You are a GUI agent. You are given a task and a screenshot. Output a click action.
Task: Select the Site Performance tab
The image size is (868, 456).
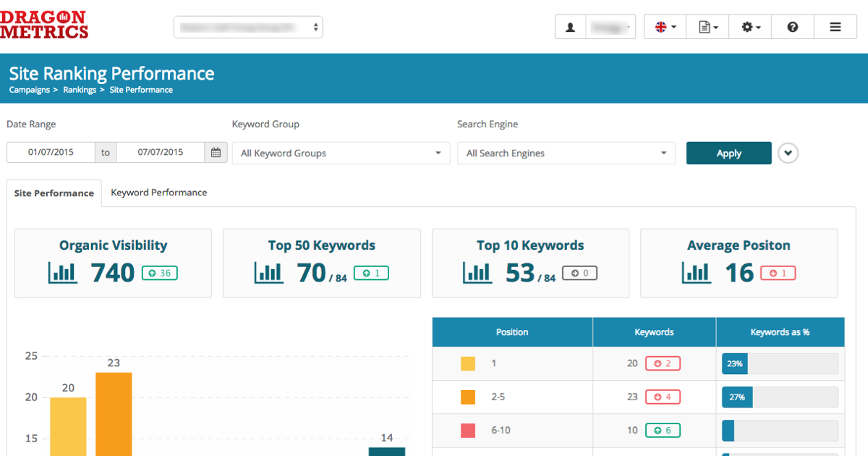[54, 193]
